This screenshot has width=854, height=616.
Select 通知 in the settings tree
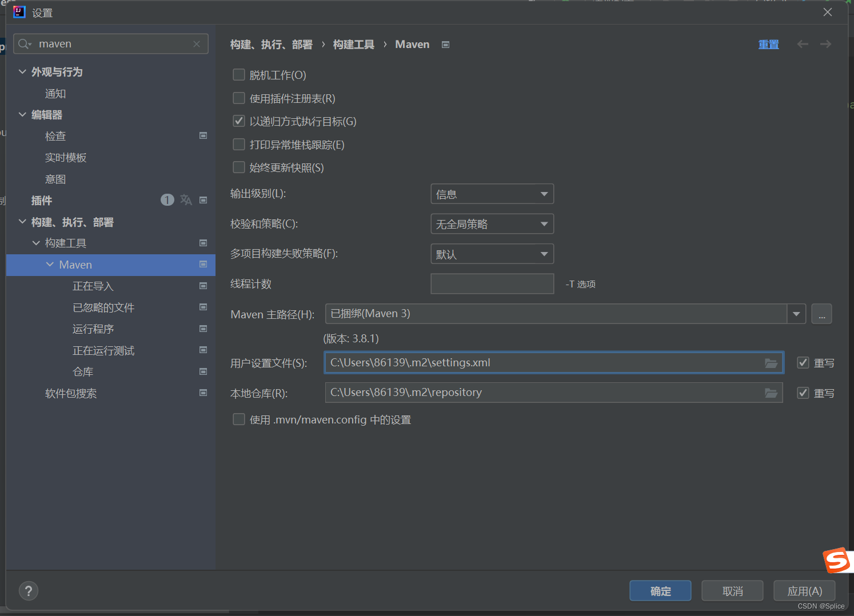[x=55, y=94]
